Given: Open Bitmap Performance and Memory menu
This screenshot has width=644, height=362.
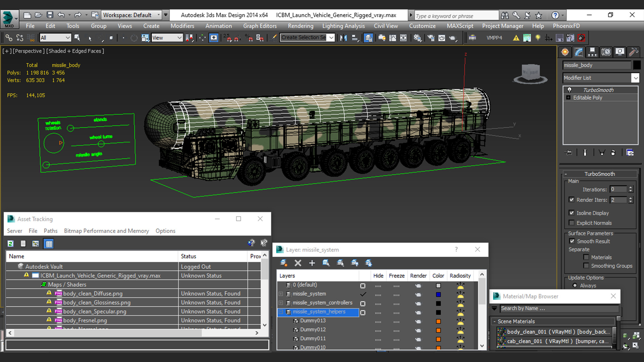Looking at the screenshot, I should [106, 231].
